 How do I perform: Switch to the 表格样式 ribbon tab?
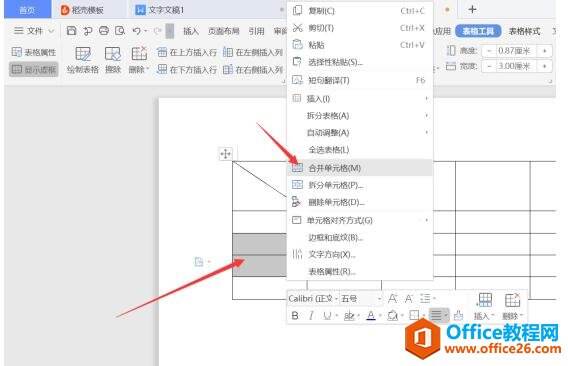(525, 31)
